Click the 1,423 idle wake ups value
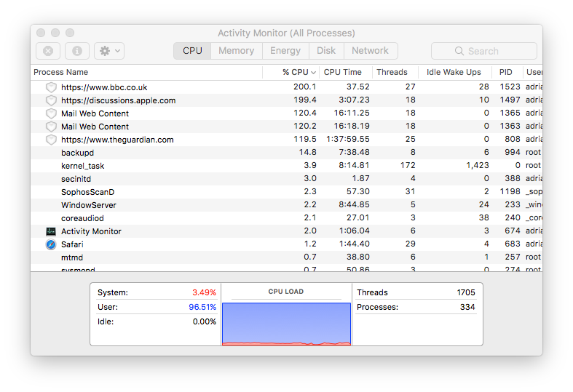The image size is (573, 392). coord(477,166)
